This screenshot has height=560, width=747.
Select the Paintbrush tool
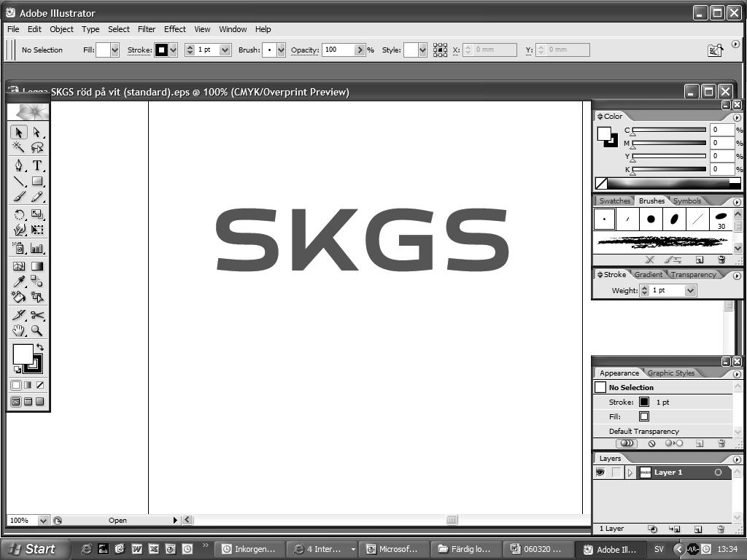tap(18, 197)
